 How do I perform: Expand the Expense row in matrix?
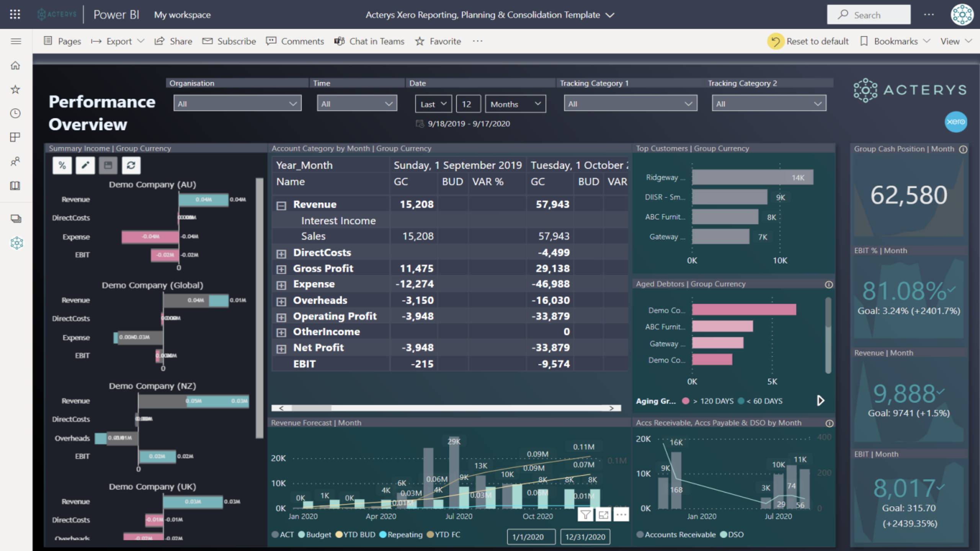(x=281, y=285)
